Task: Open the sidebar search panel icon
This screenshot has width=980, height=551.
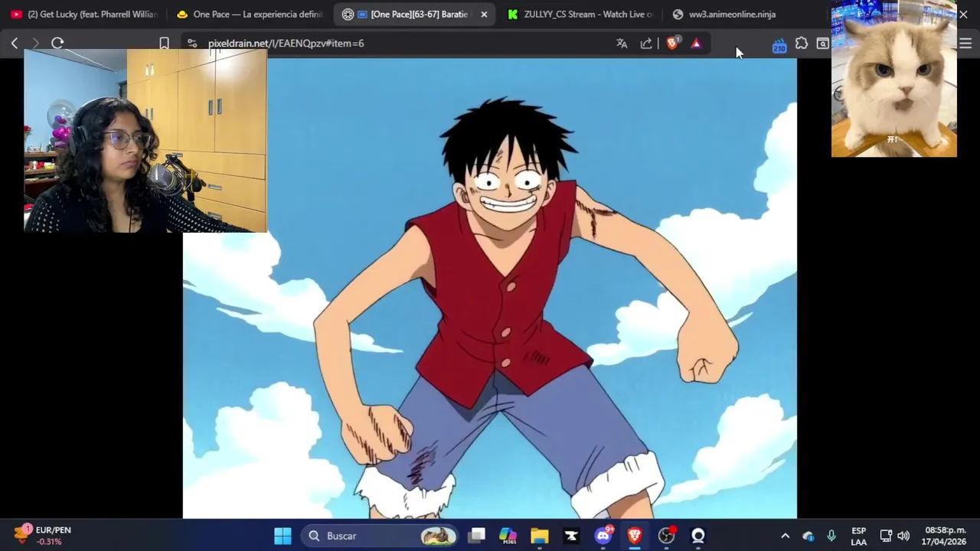Action: click(822, 44)
